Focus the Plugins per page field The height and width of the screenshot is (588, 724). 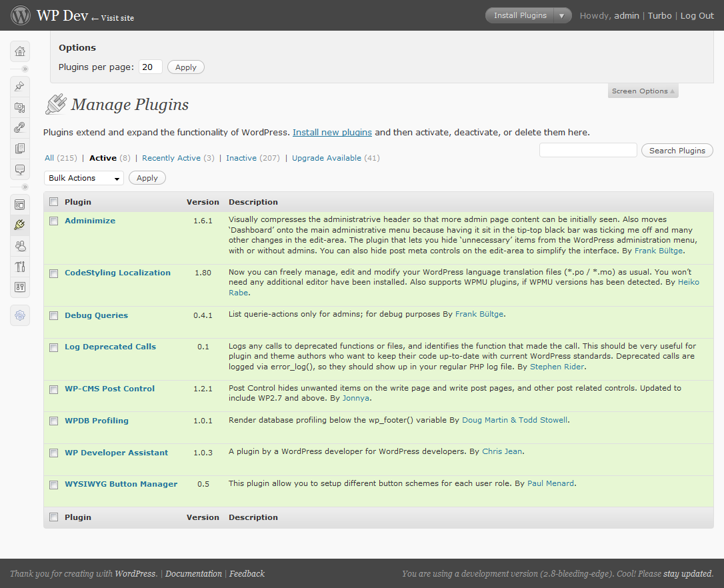tap(151, 67)
